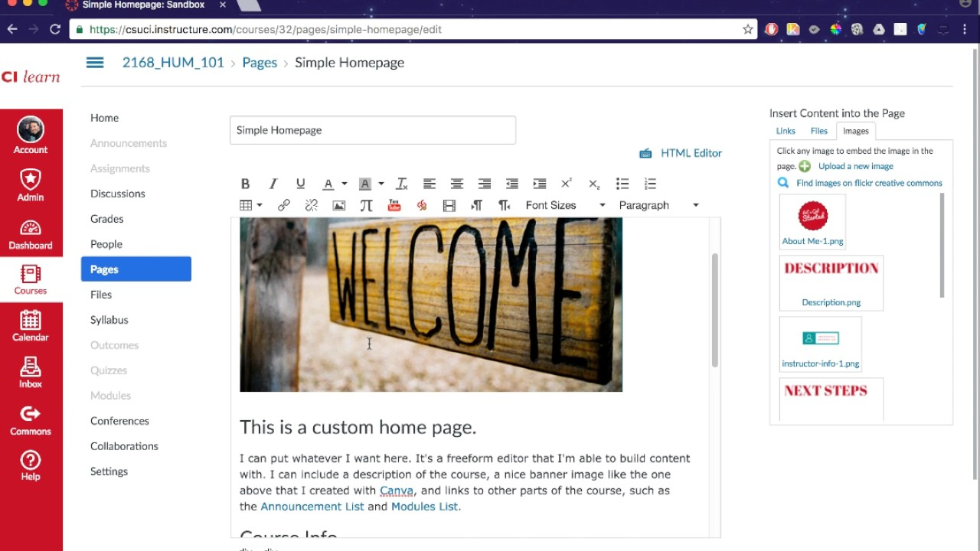Viewport: 980px width, 551px height.
Task: Apply the background color button
Action: [x=364, y=184]
